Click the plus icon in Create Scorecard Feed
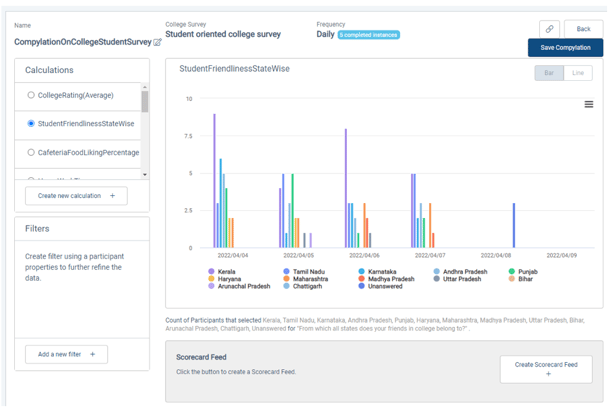The image size is (611, 410). click(546, 374)
